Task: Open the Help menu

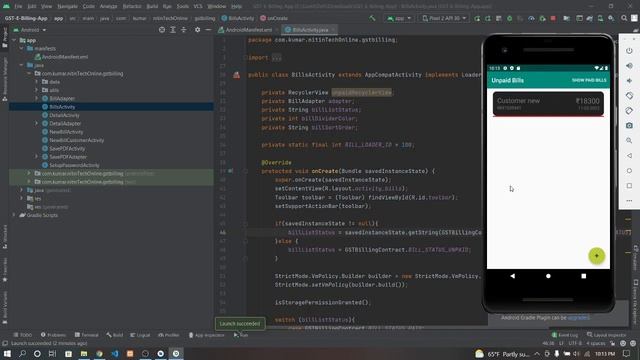Action: (236, 6)
